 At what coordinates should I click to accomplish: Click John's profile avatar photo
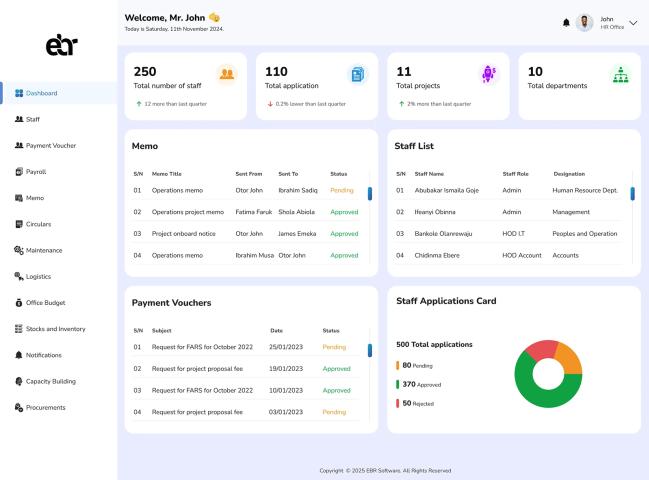[585, 23]
